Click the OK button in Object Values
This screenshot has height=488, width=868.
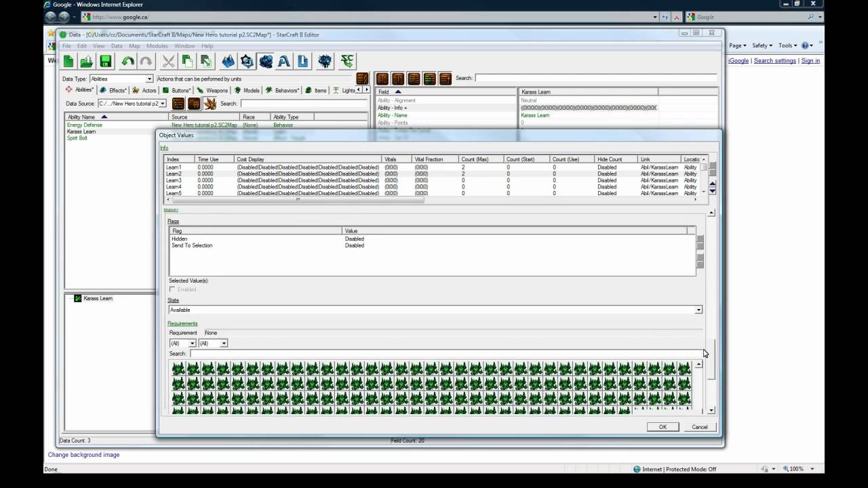(x=663, y=427)
